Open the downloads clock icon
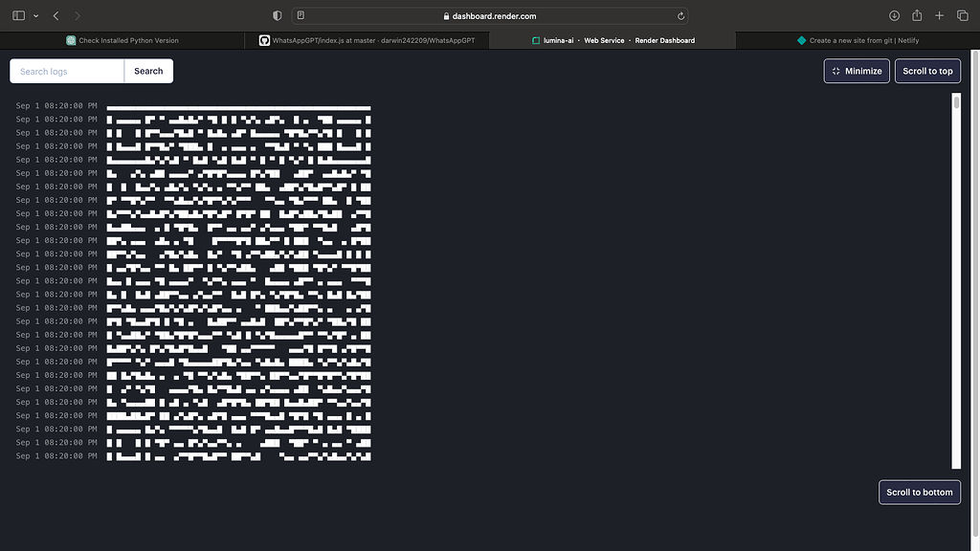980x551 pixels. point(894,15)
